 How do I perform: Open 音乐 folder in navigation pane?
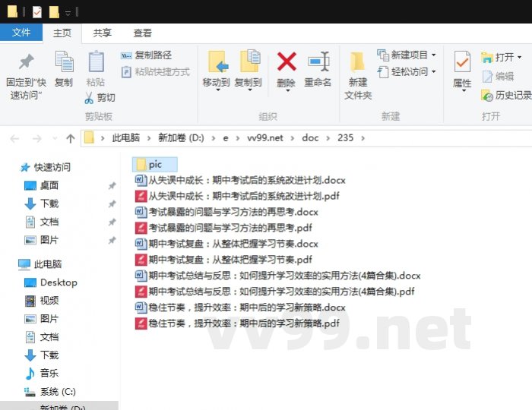point(41,374)
